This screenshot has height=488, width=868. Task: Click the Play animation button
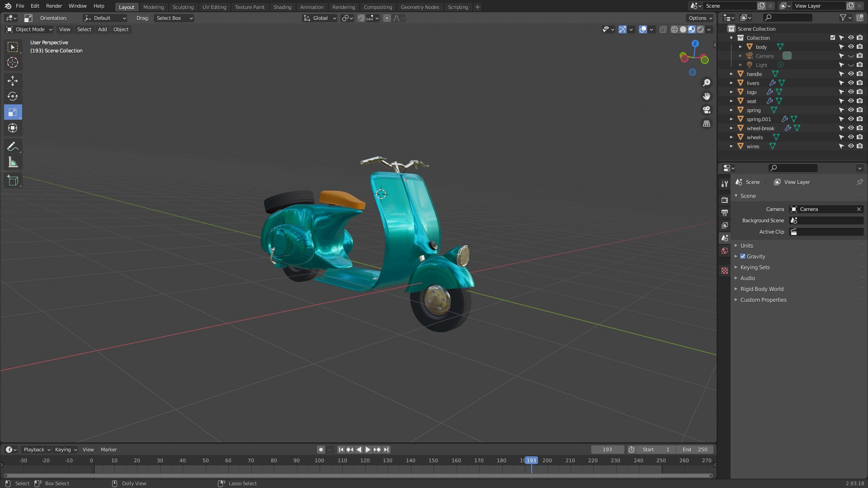[368, 450]
